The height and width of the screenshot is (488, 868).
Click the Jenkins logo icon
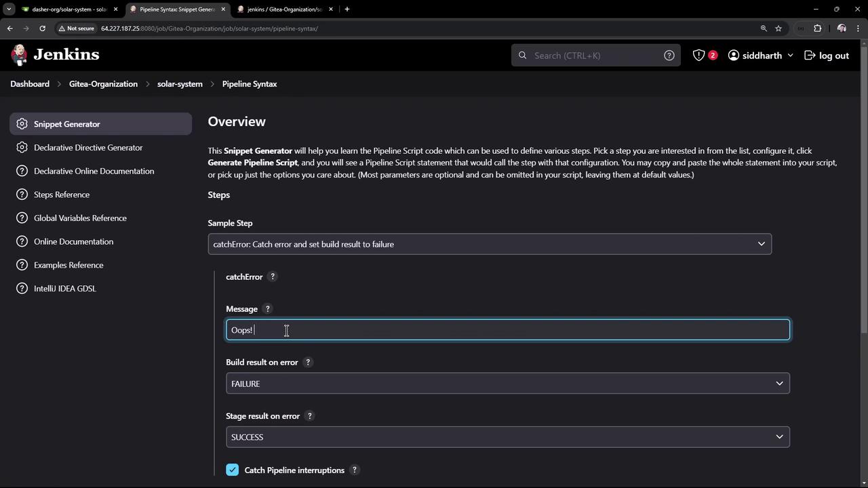pyautogui.click(x=20, y=55)
